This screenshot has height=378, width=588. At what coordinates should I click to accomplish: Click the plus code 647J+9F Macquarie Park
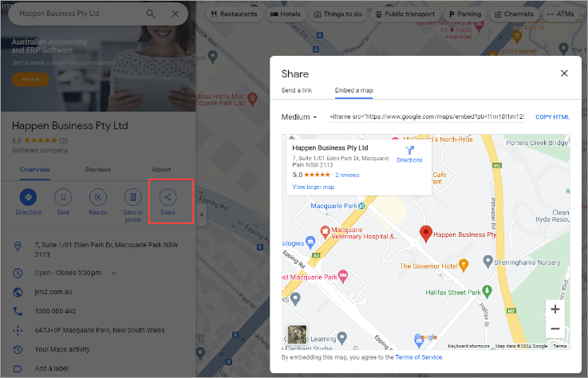(100, 330)
